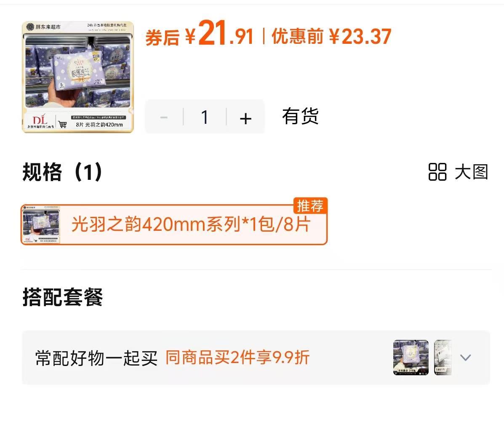Increase quantity with the plus button
The width and height of the screenshot is (504, 446).
coord(245,118)
